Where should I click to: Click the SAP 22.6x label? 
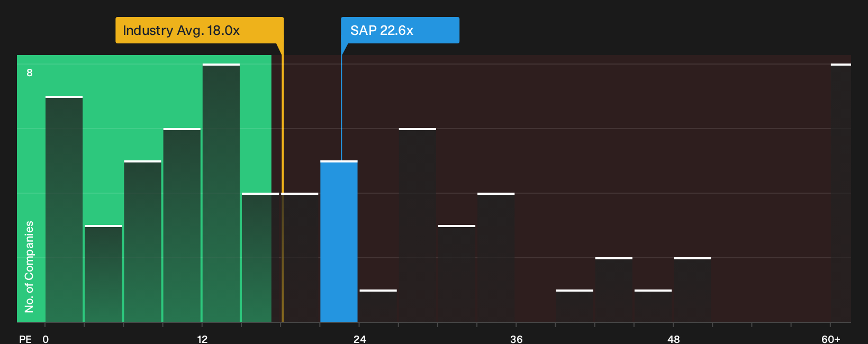click(400, 30)
